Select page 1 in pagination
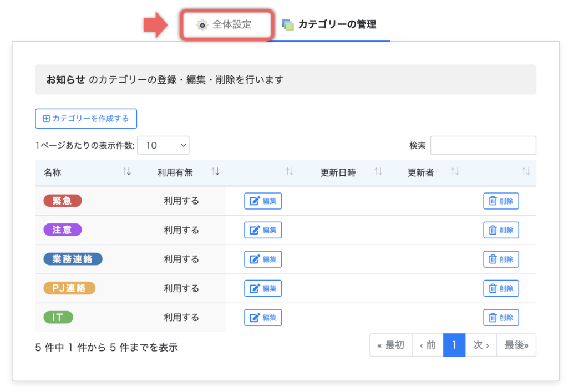 click(454, 345)
